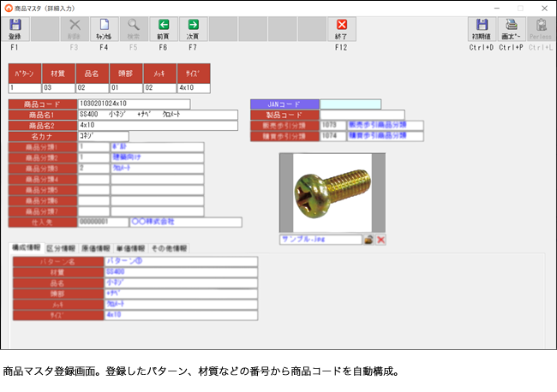Click the 画面コピー print icon
This screenshot has width=557, height=392.
[511, 29]
